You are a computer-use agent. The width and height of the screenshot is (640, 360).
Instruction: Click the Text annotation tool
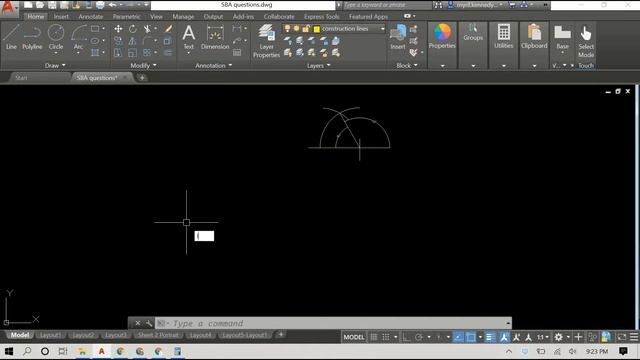[x=189, y=37]
